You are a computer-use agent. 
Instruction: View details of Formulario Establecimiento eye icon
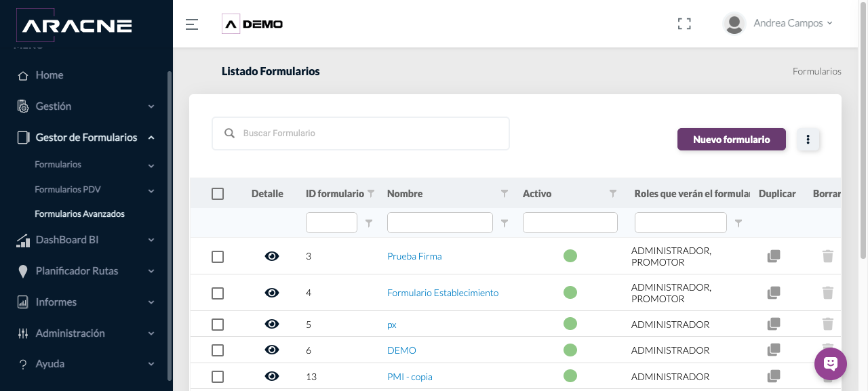click(272, 293)
